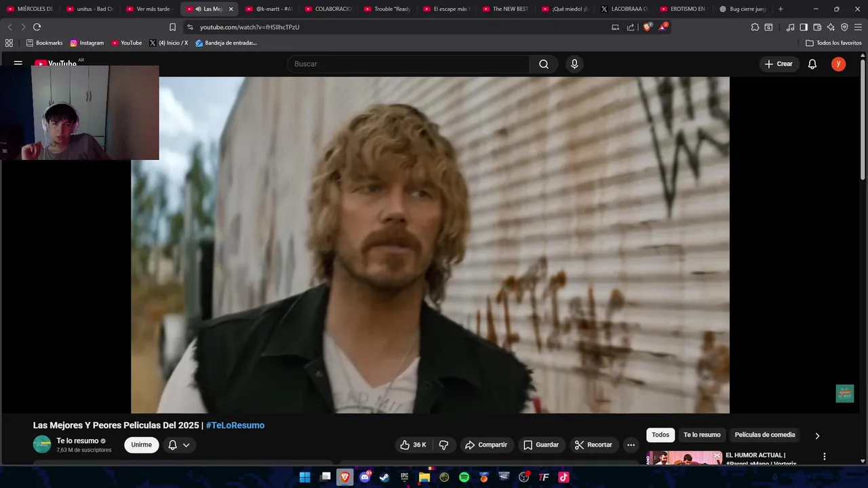Click the search magnifier button

[x=544, y=64]
